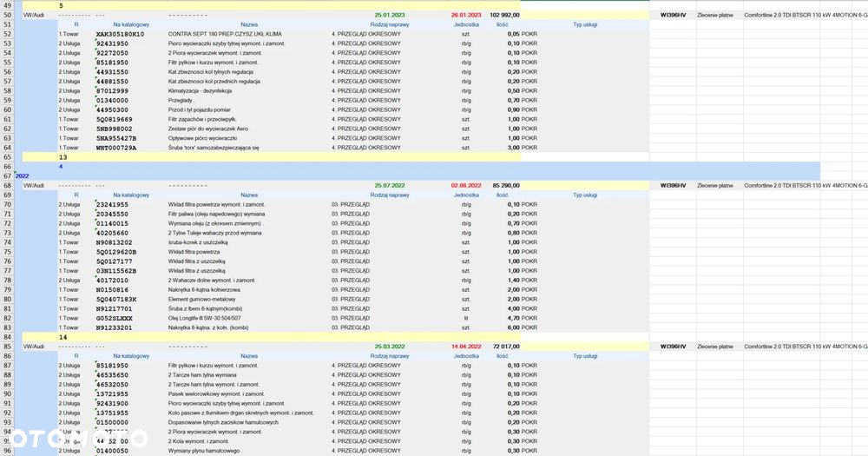This screenshot has width=868, height=456.
Task: Click the date cell 25.03.2022
Action: (390, 347)
